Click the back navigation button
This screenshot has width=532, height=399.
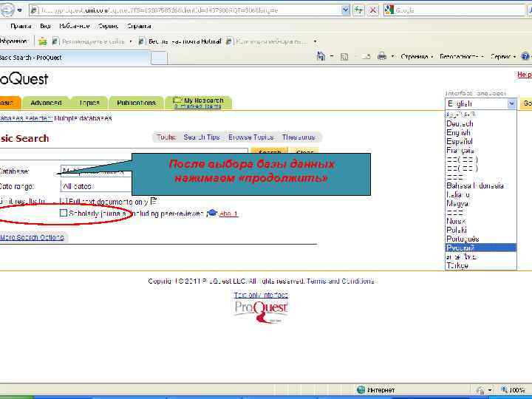[x=7, y=10]
